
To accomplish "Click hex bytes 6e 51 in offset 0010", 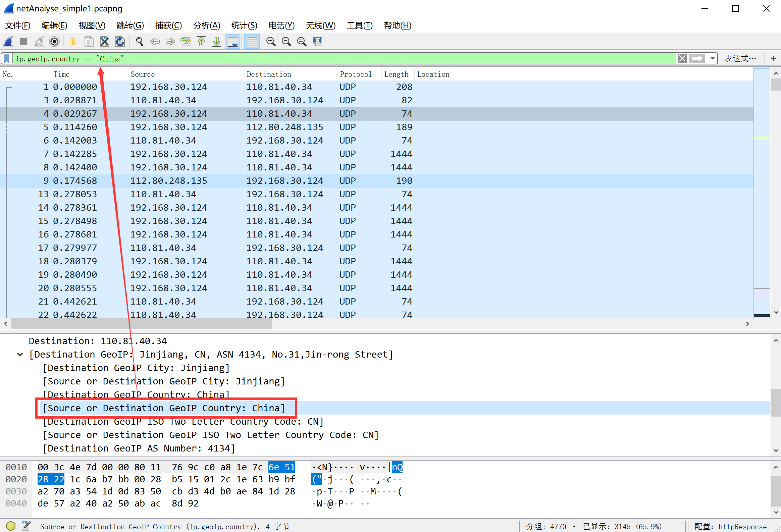I will [281, 467].
